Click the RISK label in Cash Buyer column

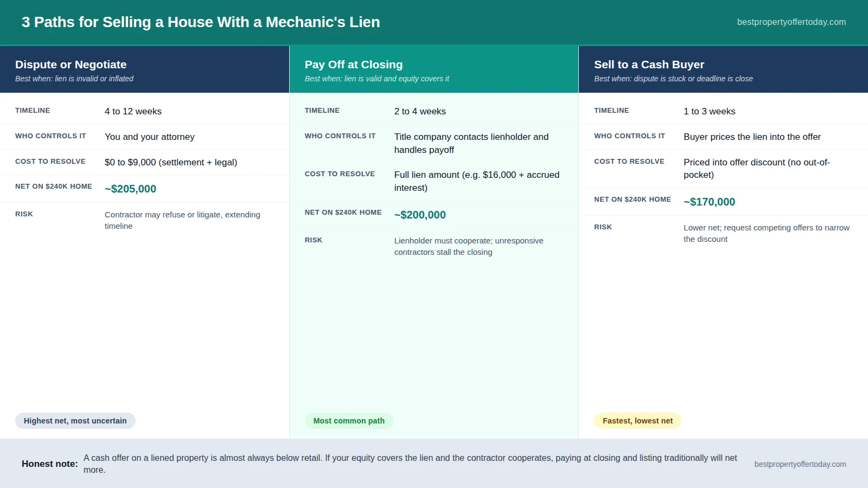coord(603,227)
